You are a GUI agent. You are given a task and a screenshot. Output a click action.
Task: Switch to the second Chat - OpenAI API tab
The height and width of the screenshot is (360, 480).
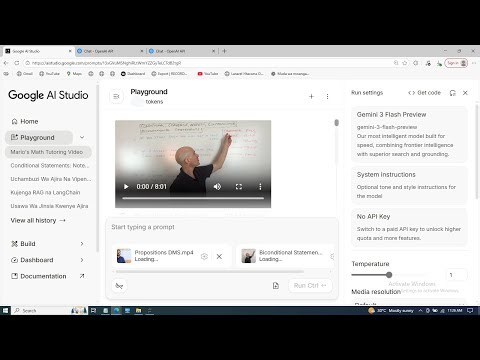(x=182, y=51)
